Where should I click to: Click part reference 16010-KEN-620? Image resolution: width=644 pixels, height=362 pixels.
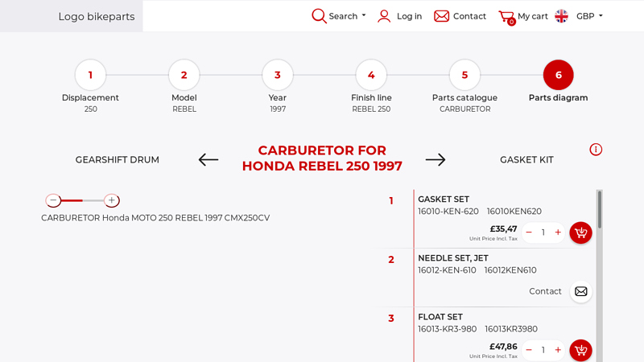(x=448, y=212)
